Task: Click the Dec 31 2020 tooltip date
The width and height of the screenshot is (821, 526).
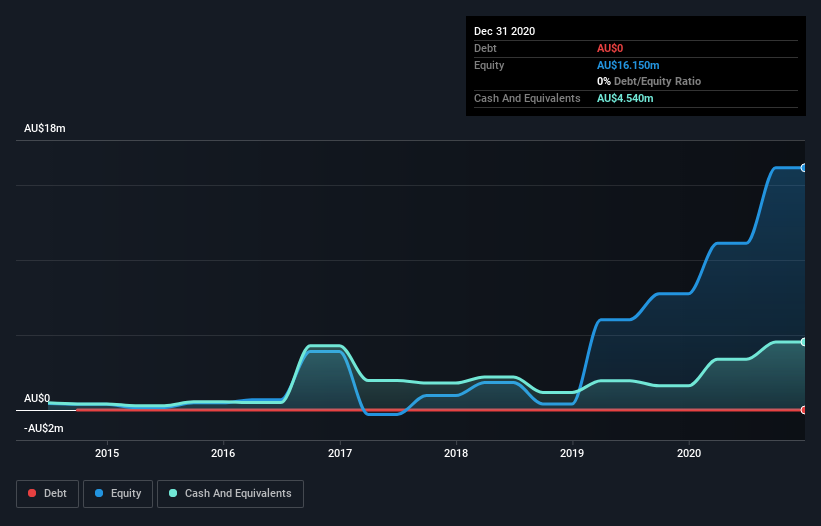Action: pyautogui.click(x=504, y=31)
